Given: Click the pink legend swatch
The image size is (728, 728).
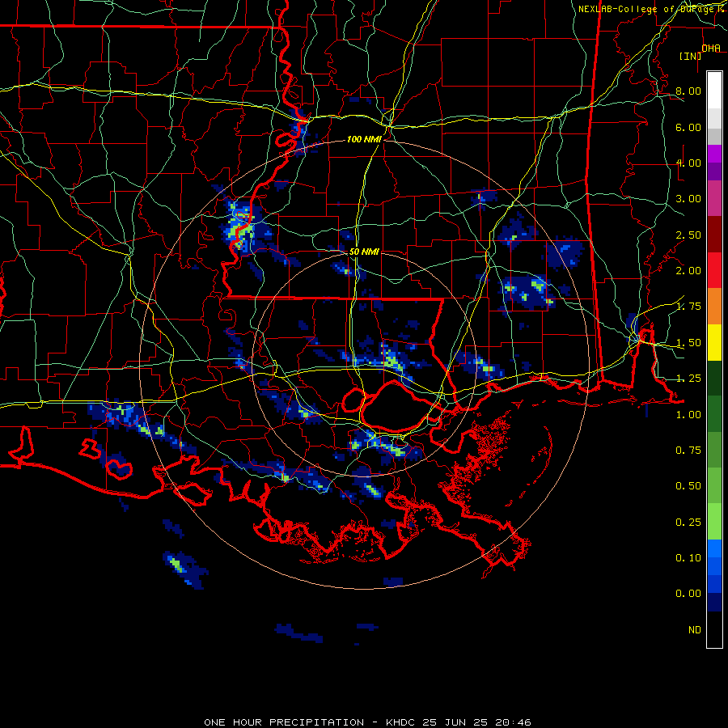Looking at the screenshot, I should [714, 198].
